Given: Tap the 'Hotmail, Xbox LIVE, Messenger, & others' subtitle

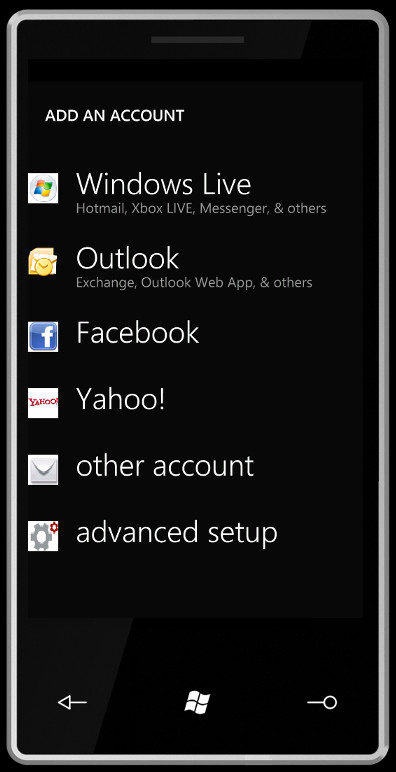Looking at the screenshot, I should click(x=201, y=209).
